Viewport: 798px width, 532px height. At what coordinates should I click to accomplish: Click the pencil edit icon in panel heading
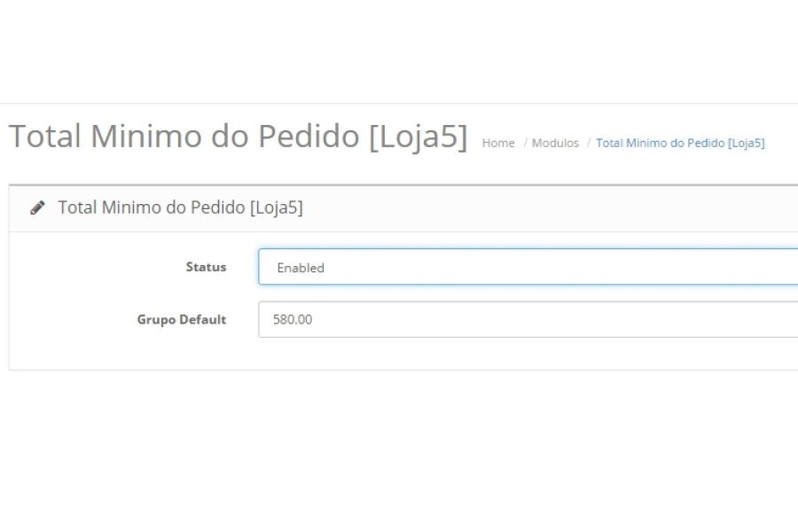click(x=37, y=207)
